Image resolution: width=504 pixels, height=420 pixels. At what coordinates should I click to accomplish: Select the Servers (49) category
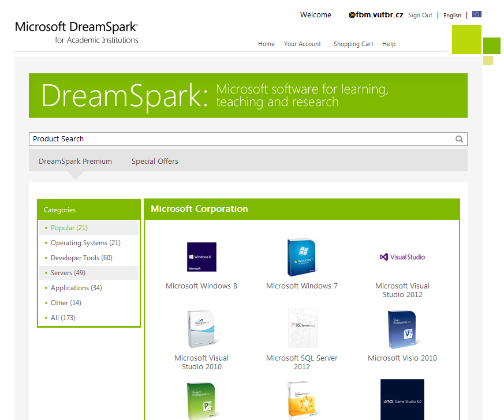(x=89, y=273)
